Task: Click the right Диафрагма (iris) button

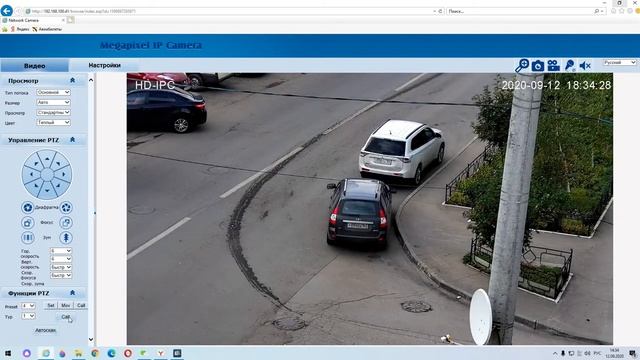Action: [x=66, y=207]
